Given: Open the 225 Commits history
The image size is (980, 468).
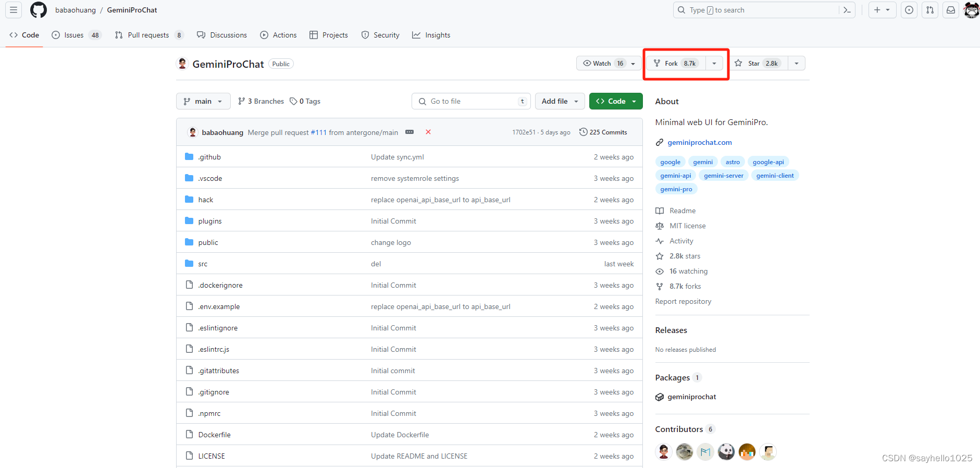Looking at the screenshot, I should (603, 132).
